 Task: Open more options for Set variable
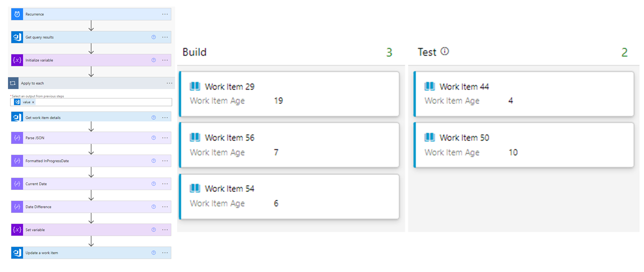point(165,230)
